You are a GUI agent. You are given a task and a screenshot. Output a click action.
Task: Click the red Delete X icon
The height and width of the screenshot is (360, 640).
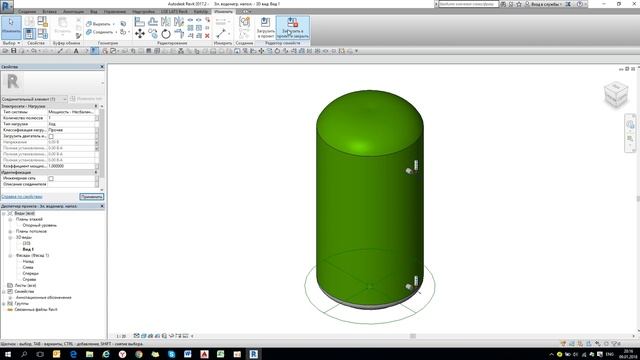207,36
